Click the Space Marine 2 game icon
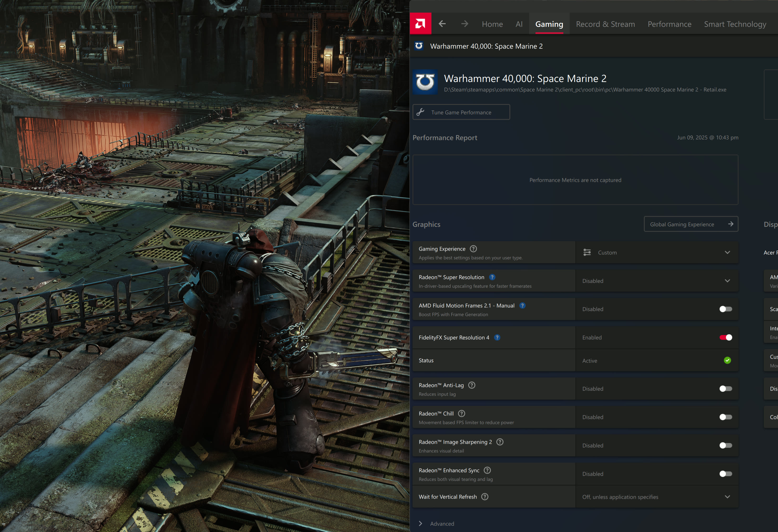The height and width of the screenshot is (532, 778). (x=425, y=82)
